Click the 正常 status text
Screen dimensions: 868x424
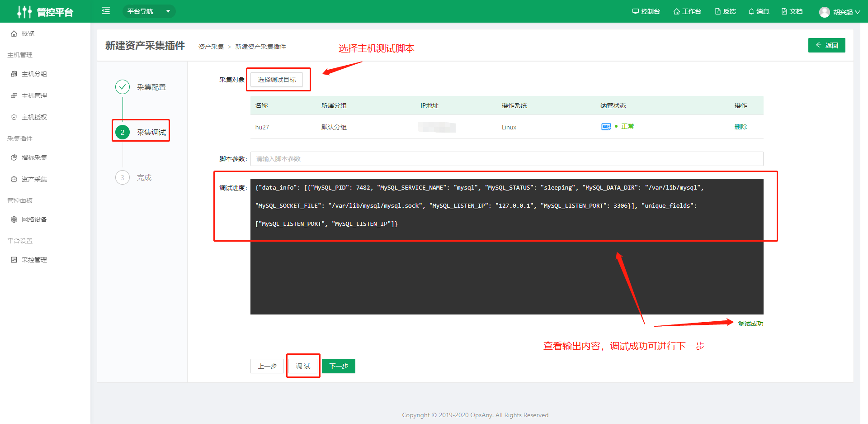click(627, 126)
